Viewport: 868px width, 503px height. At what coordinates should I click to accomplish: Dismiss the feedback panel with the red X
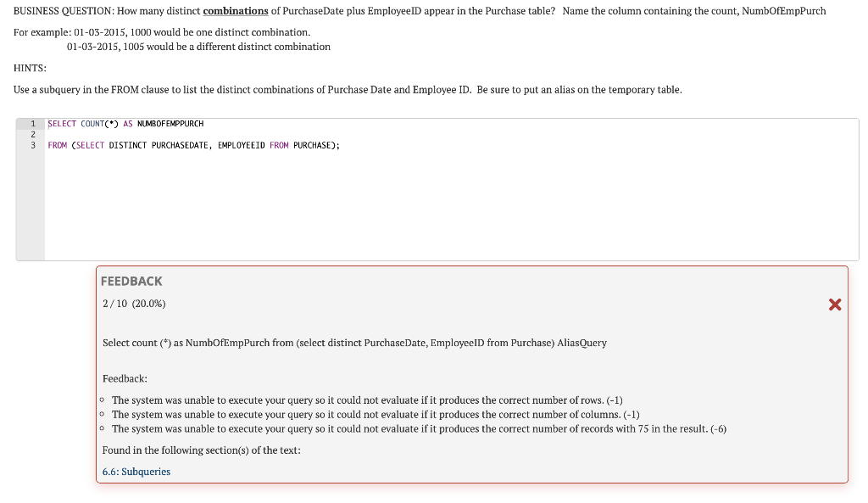(835, 305)
